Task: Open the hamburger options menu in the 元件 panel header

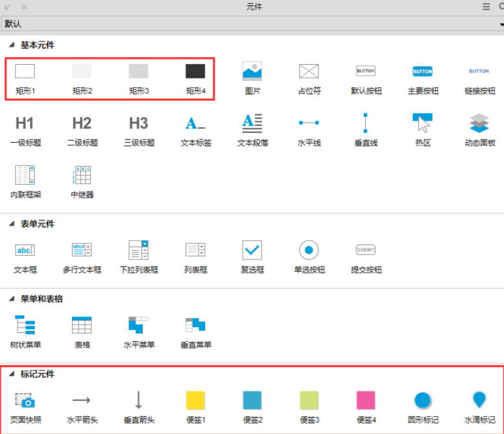Action: tap(486, 6)
